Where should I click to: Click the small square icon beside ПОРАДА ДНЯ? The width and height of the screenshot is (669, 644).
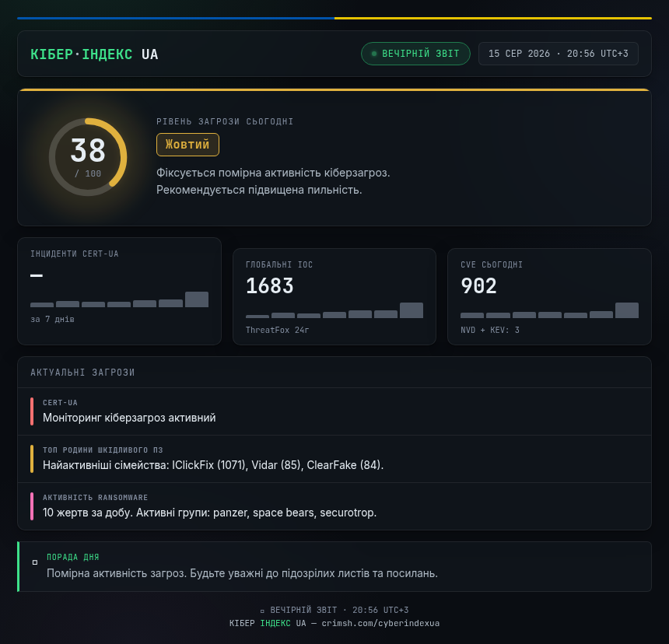point(35,562)
